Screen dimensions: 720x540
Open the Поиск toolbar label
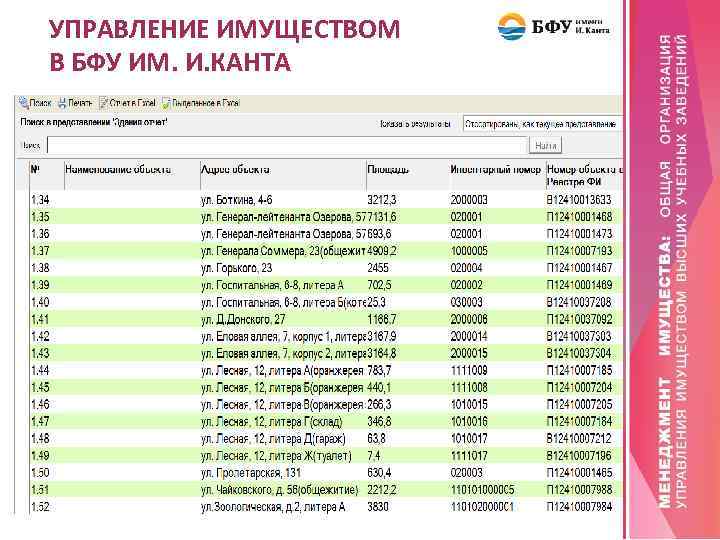pos(40,103)
